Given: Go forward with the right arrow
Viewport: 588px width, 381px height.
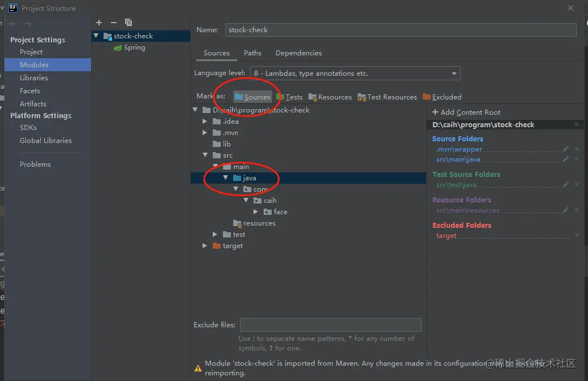Looking at the screenshot, I should (28, 24).
